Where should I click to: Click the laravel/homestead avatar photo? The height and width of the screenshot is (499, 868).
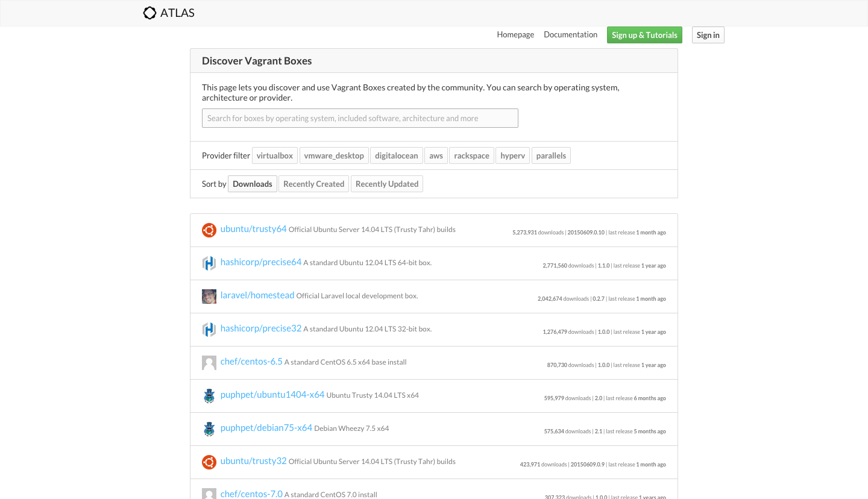pos(209,297)
